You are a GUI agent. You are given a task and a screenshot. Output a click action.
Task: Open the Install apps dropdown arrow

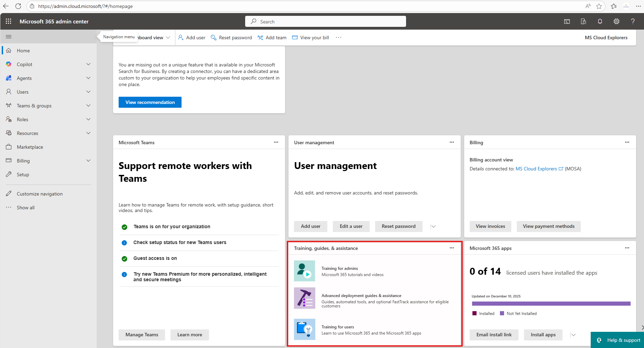[573, 335]
